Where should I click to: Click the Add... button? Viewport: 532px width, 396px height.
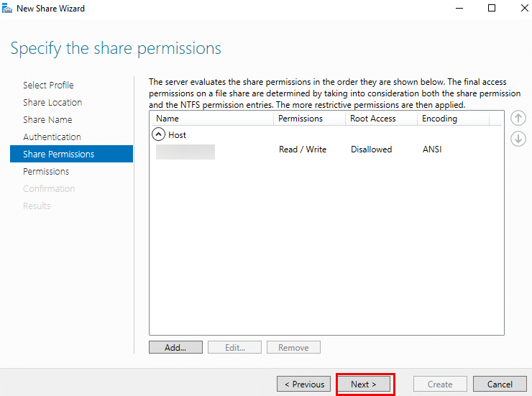tap(175, 347)
